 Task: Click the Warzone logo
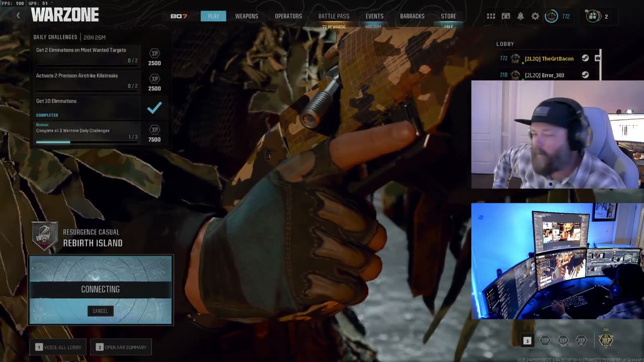[x=65, y=15]
